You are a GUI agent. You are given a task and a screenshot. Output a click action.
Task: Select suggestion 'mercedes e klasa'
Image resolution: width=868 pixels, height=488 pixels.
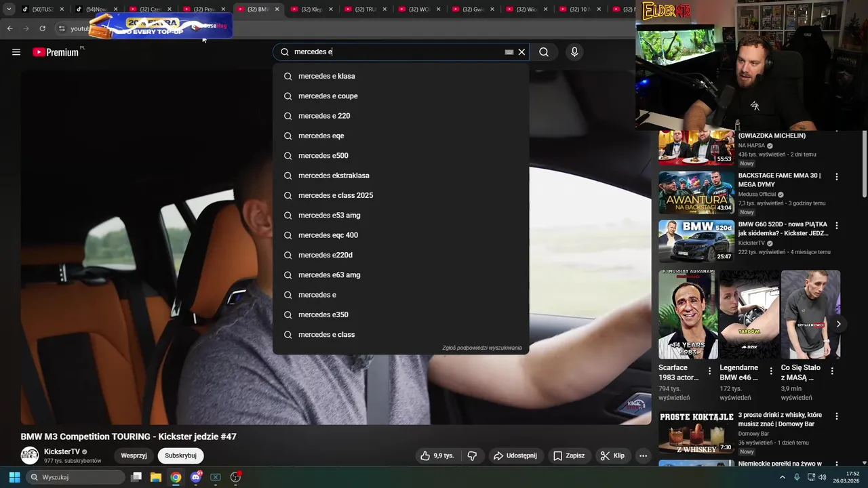pyautogui.click(x=401, y=76)
